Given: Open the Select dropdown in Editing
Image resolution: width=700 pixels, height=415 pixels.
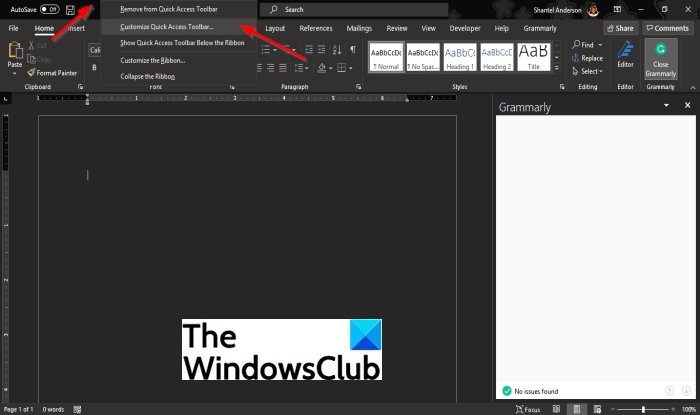Looking at the screenshot, I should pyautogui.click(x=588, y=71).
